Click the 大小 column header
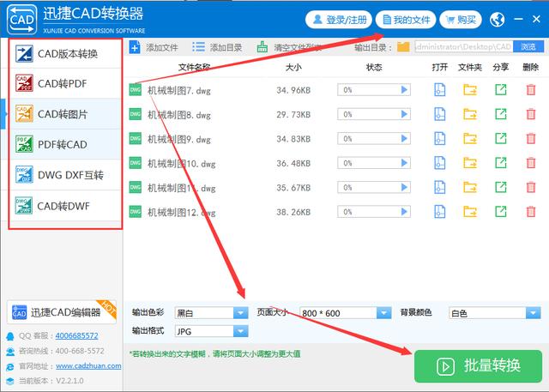Viewport: 549px width, 392px height. click(x=293, y=67)
